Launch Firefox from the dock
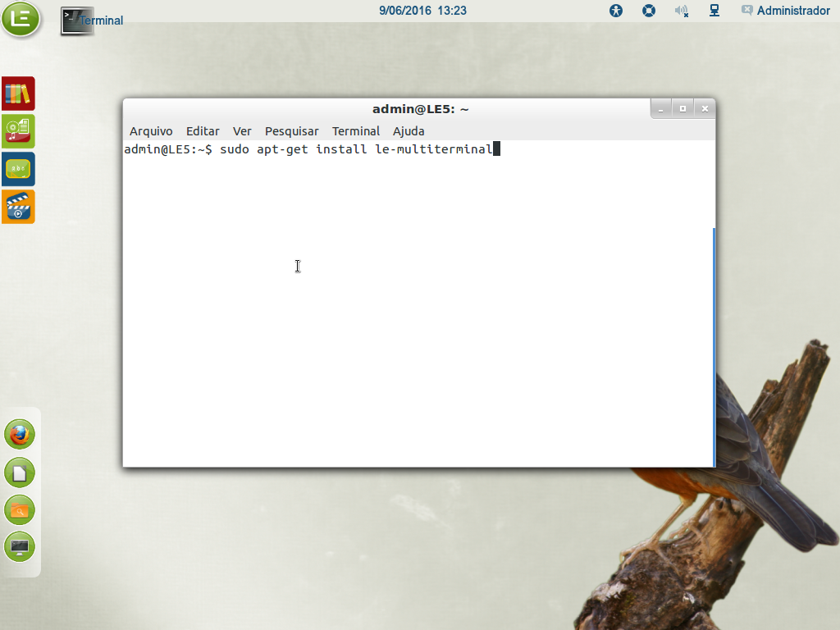Screen dimensions: 840x630 pos(20,435)
